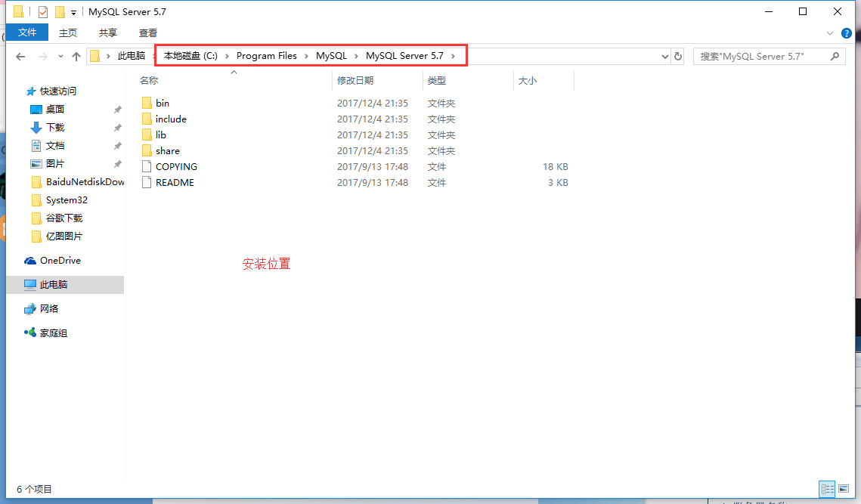Switch to details view icon
Screen dimensions: 861x504
pos(828,489)
